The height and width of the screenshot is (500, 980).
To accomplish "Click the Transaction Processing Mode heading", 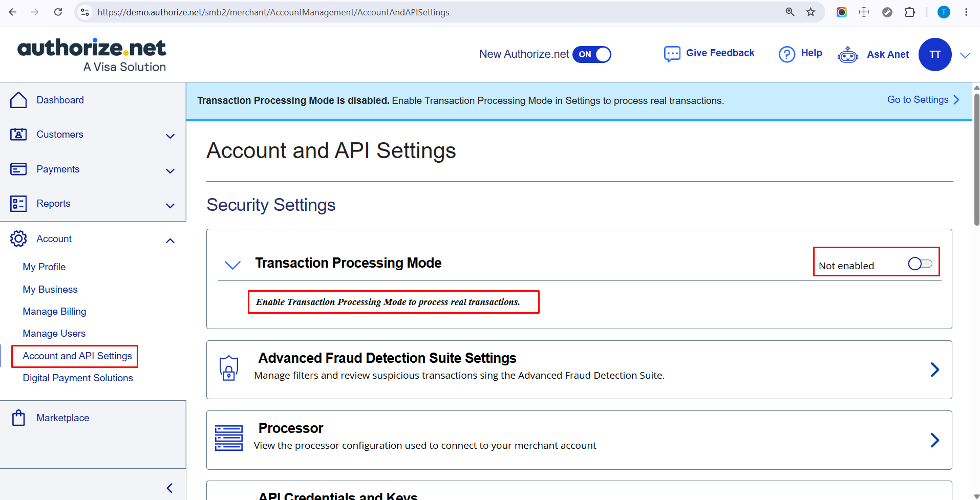I will point(348,263).
